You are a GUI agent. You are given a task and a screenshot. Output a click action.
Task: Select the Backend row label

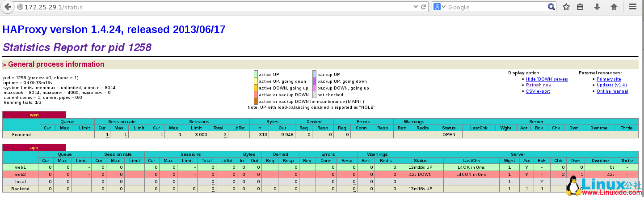pos(21,188)
